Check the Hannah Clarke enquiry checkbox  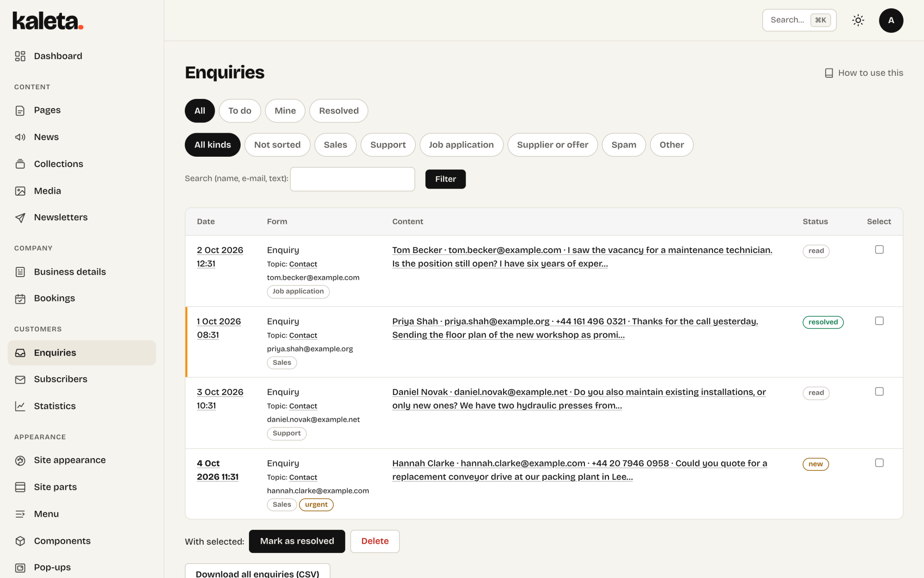point(879,463)
